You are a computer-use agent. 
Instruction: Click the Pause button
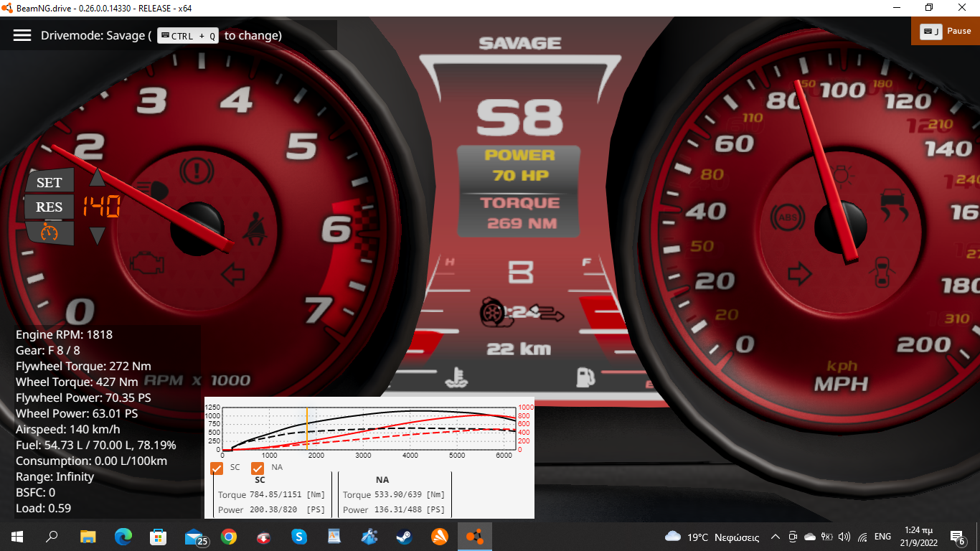click(946, 32)
